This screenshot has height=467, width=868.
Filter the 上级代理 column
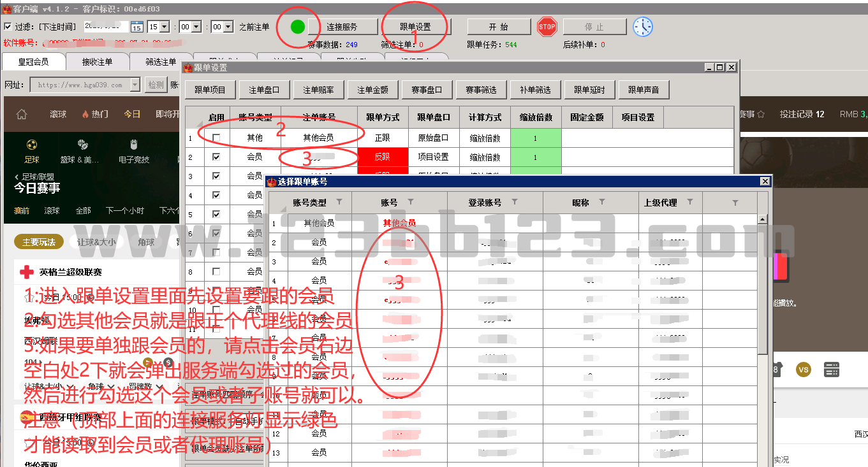[690, 202]
